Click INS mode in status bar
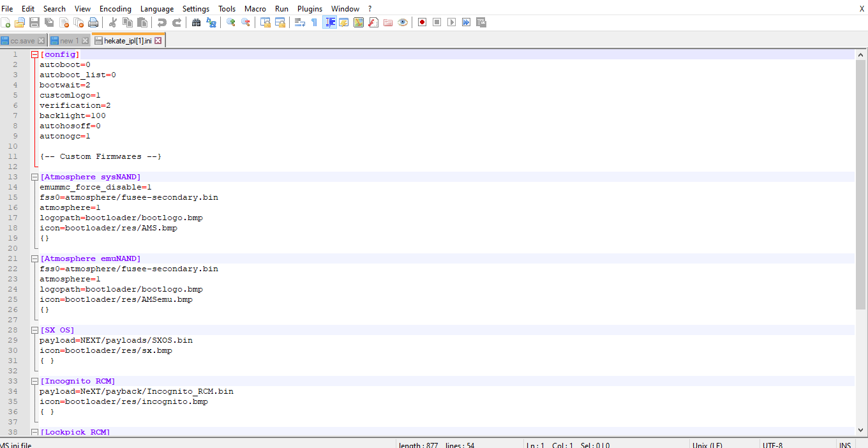Screen dimensions: 868x448 point(844,445)
